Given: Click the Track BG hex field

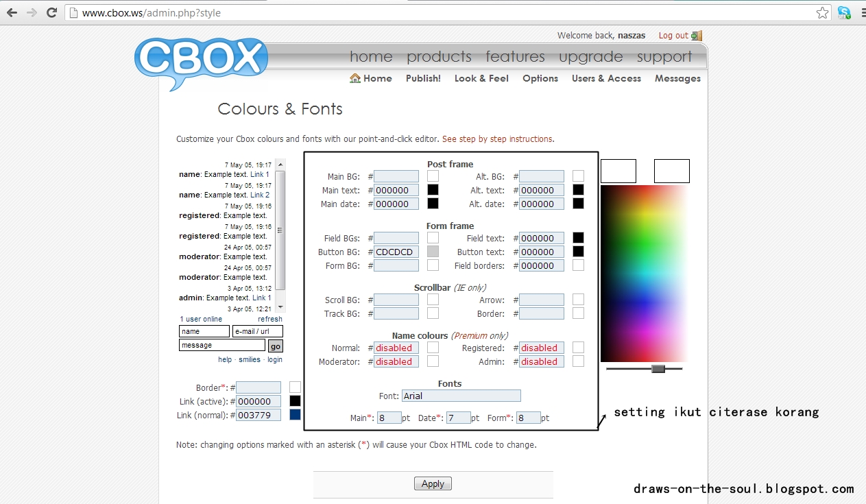Looking at the screenshot, I should (x=396, y=313).
